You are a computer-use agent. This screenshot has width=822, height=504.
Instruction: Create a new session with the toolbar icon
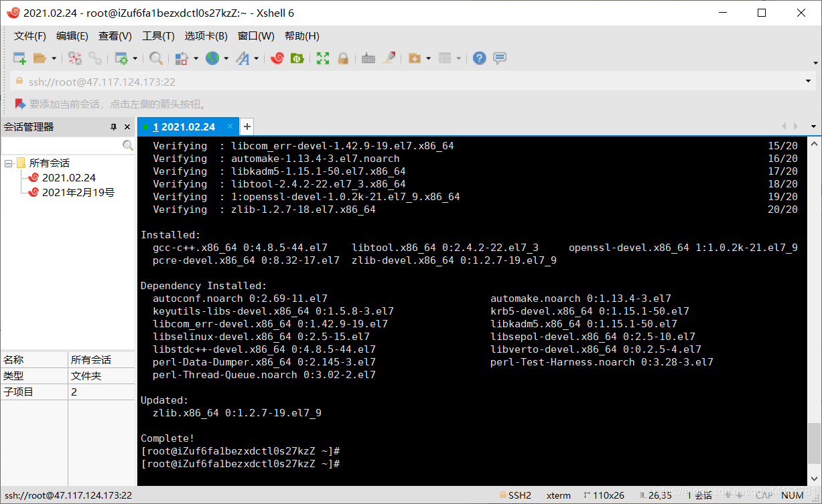point(19,58)
